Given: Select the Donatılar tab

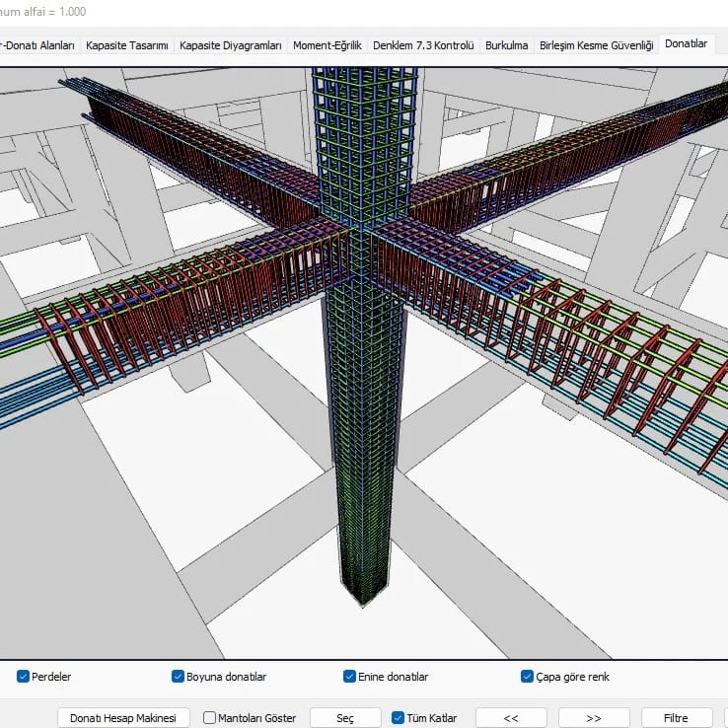Looking at the screenshot, I should 686,44.
